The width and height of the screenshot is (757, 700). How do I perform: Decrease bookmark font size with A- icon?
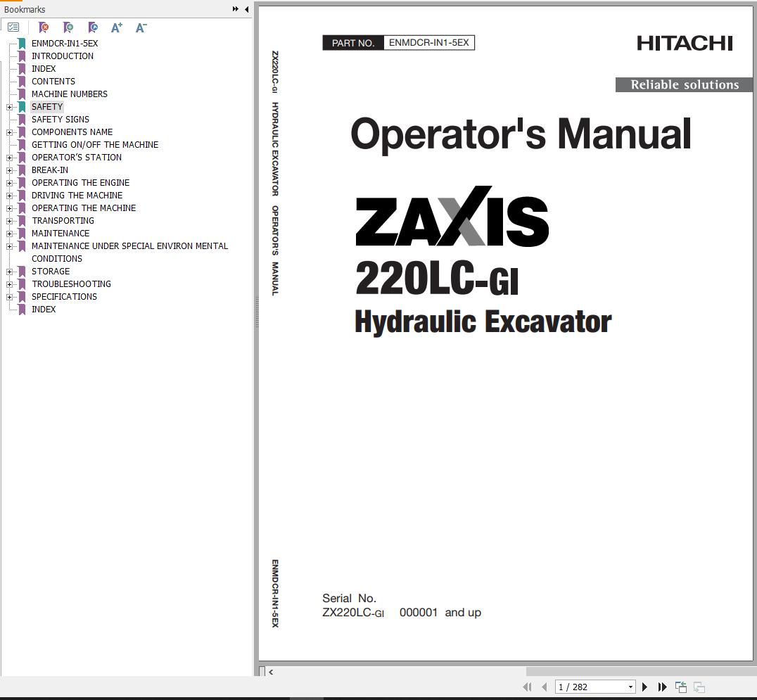click(x=141, y=27)
